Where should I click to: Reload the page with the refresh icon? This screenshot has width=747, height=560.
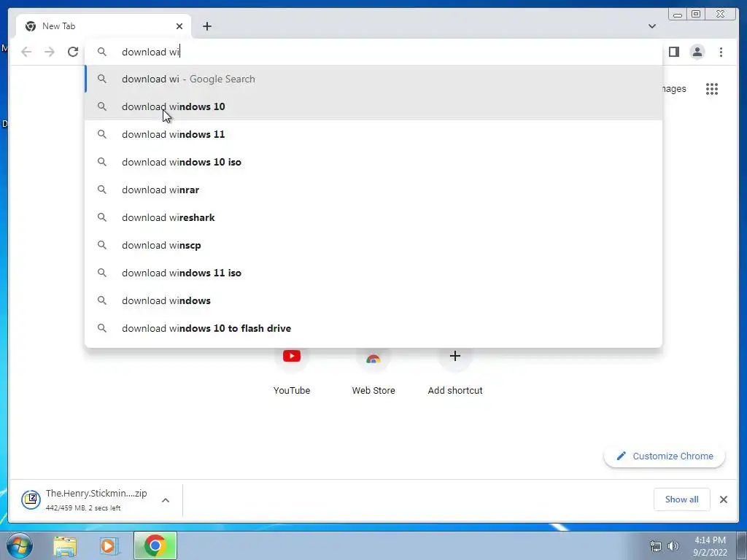point(73,52)
